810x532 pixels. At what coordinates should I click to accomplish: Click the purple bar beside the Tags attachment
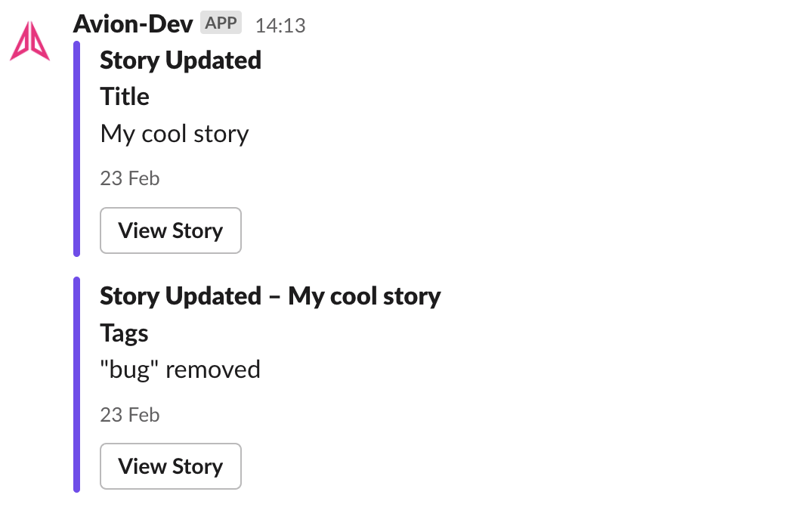(x=77, y=385)
